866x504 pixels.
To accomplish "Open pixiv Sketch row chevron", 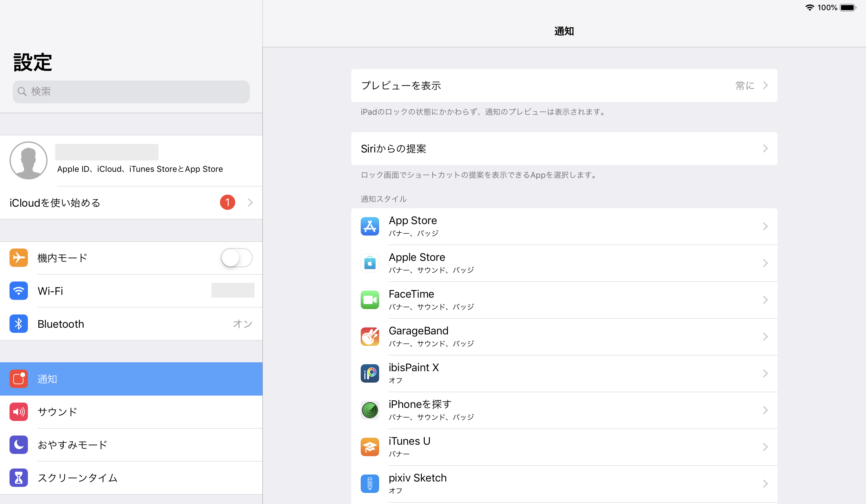I will (765, 484).
